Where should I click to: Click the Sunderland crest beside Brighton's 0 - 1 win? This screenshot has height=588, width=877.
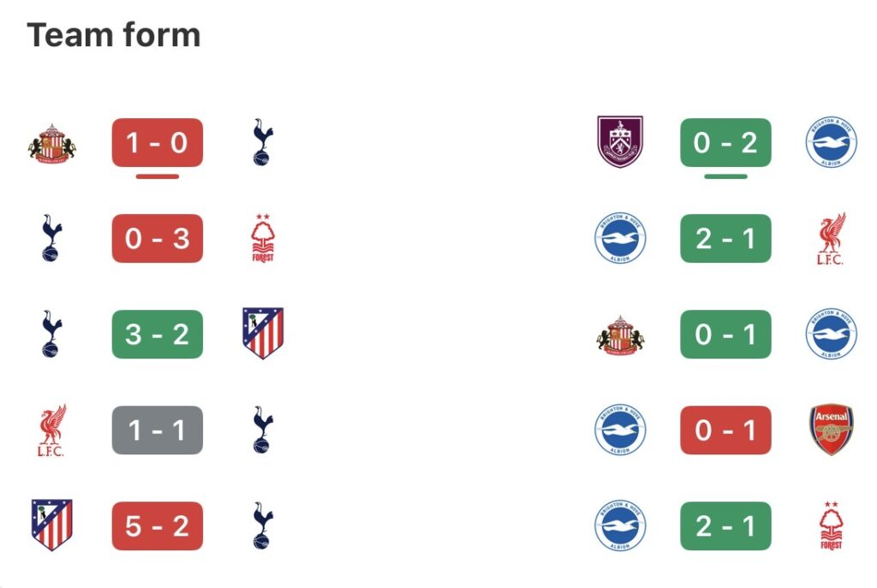[619, 334]
